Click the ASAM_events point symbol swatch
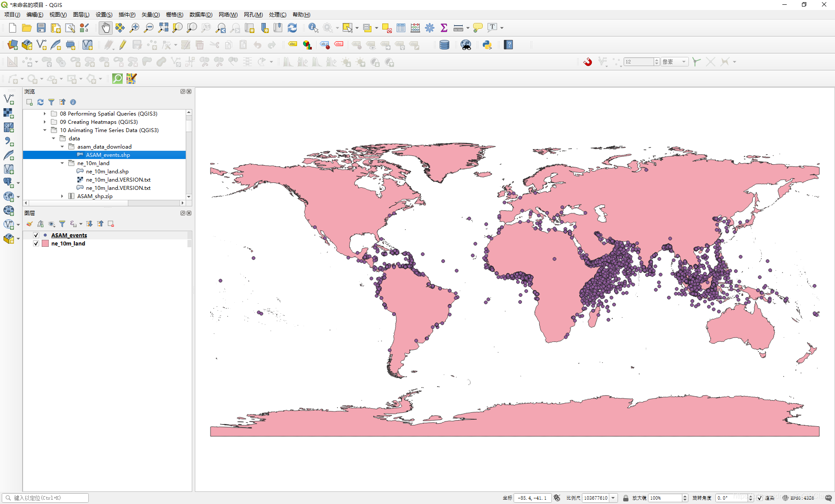 click(45, 235)
